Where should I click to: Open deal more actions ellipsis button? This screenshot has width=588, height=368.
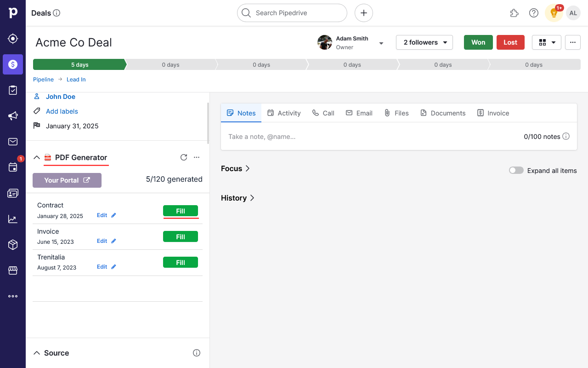pyautogui.click(x=573, y=42)
